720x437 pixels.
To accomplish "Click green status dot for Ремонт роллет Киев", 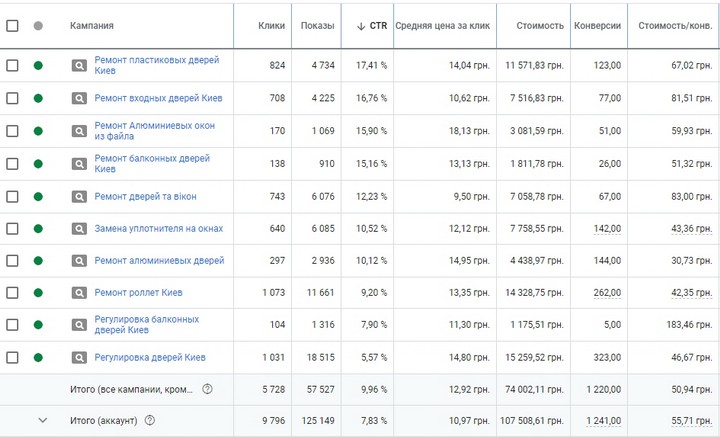I will [x=38, y=293].
